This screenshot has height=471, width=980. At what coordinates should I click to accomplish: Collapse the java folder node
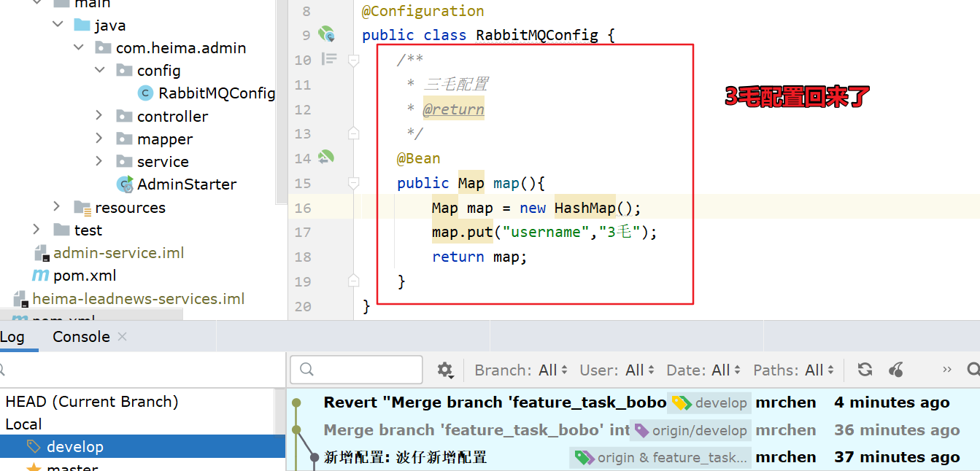point(58,25)
